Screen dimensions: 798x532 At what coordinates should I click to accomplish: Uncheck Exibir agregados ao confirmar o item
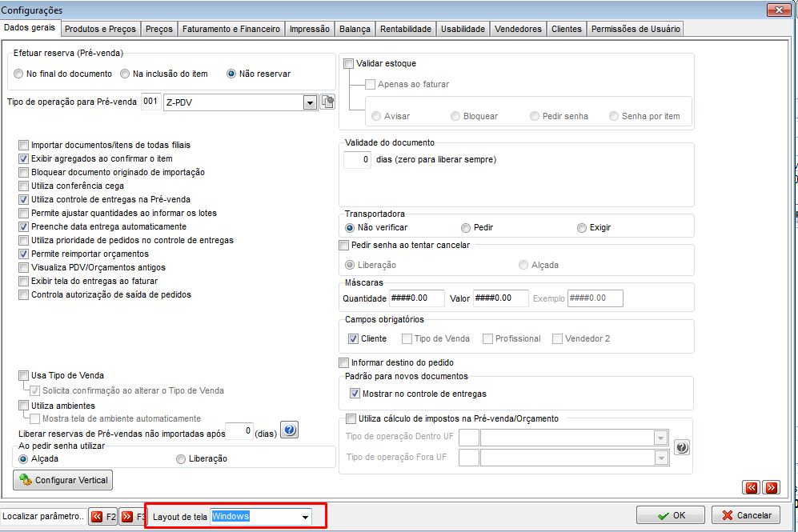[23, 158]
